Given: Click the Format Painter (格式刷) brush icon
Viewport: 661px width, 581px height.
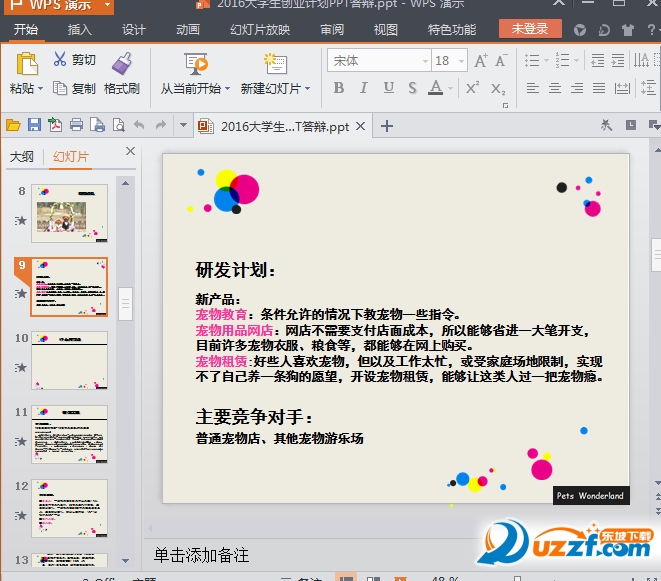Looking at the screenshot, I should 122,63.
